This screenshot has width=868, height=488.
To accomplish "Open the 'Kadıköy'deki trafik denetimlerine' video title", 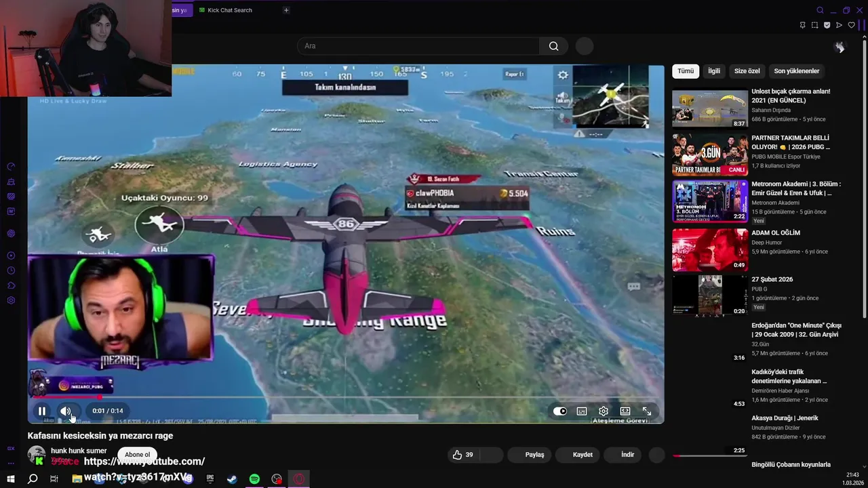I will [789, 376].
